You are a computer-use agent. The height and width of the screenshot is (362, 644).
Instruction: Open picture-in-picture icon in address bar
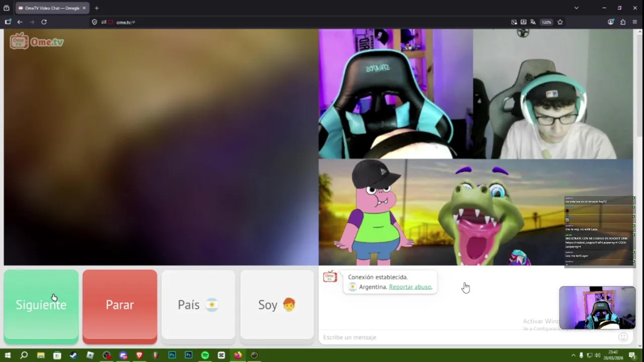point(514,22)
